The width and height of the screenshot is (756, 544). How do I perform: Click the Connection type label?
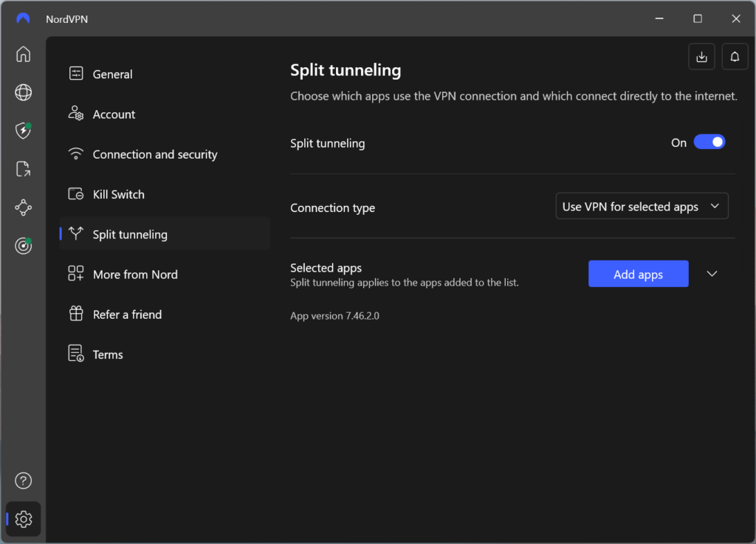click(x=333, y=207)
